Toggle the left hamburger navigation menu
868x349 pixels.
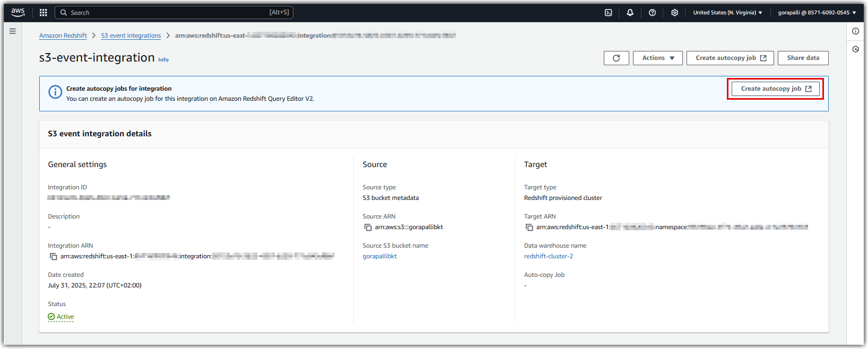coord(13,31)
